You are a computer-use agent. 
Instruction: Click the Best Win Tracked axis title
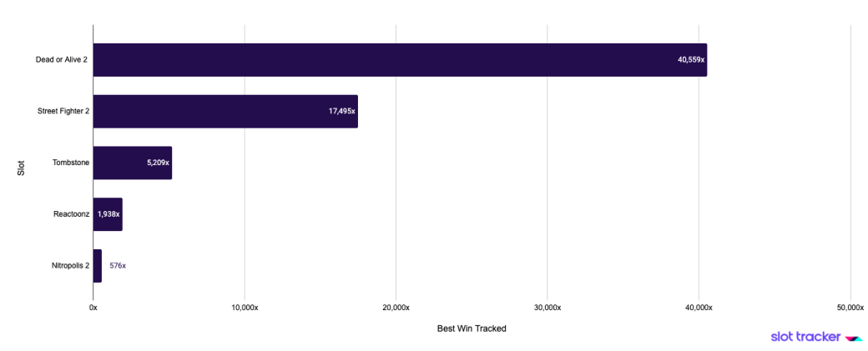(x=472, y=328)
